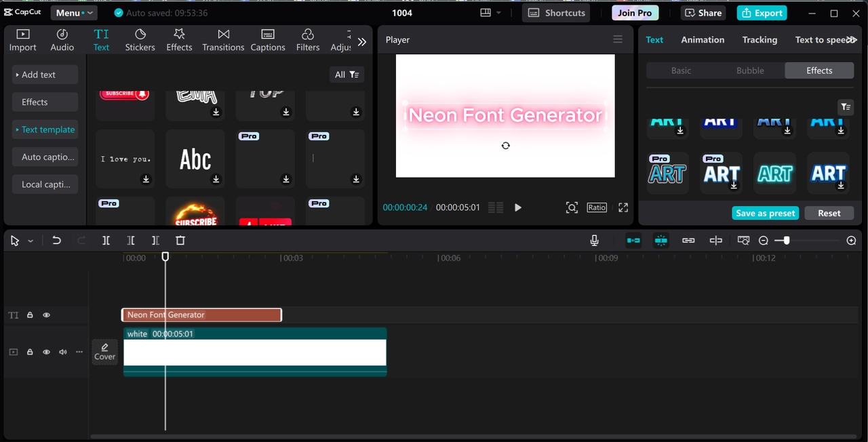Open the Ratio setting in Player

597,207
